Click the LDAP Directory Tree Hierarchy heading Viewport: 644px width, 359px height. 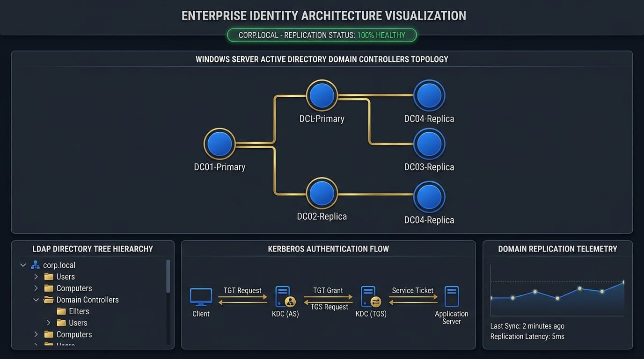[93, 249]
